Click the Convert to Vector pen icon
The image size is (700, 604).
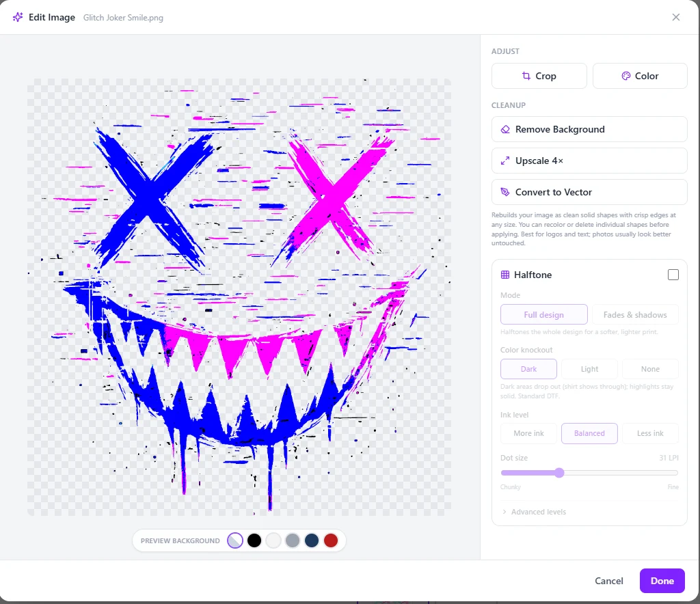(x=505, y=192)
